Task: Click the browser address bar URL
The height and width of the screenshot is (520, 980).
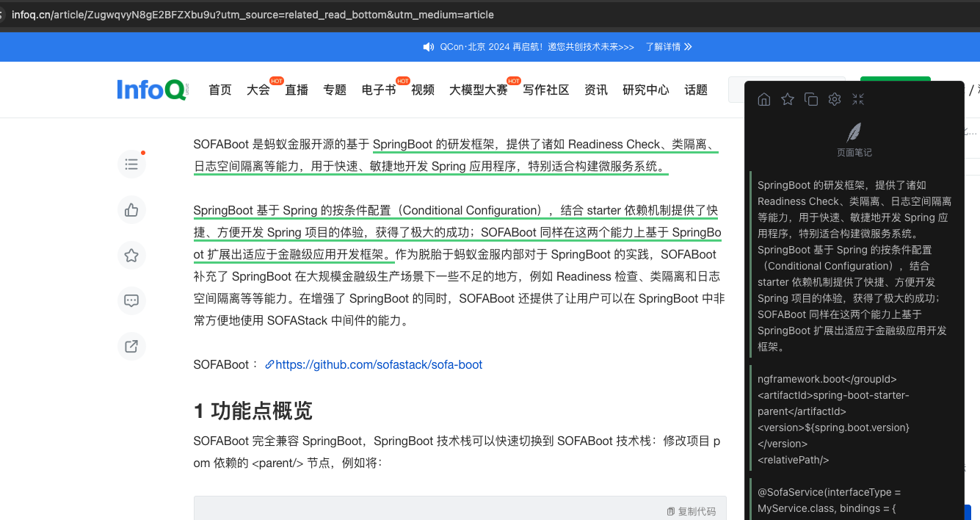Action: pyautogui.click(x=253, y=15)
